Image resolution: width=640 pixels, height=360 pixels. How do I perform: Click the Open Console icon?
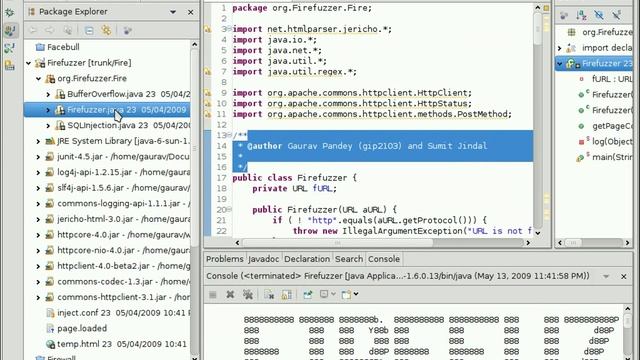(346, 294)
